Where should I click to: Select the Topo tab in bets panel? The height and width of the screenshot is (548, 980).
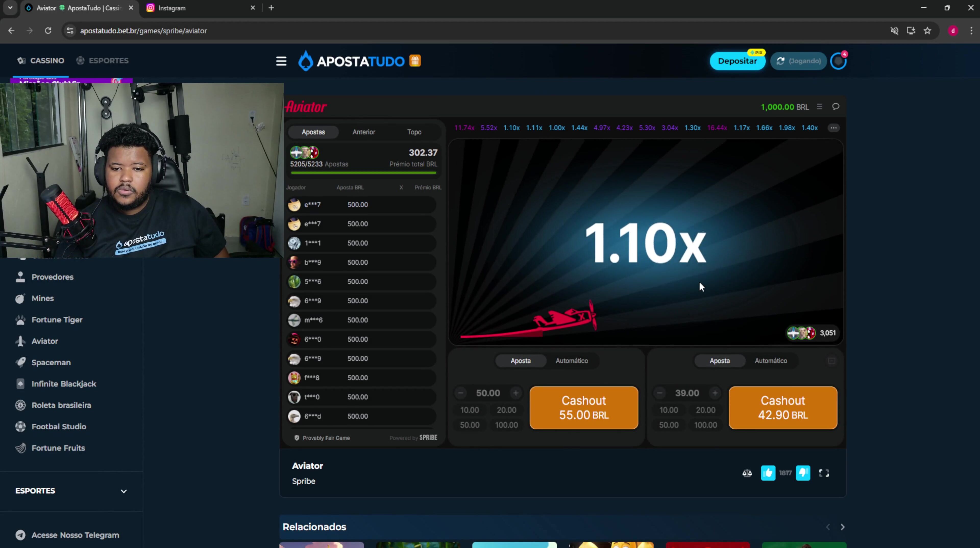(414, 132)
